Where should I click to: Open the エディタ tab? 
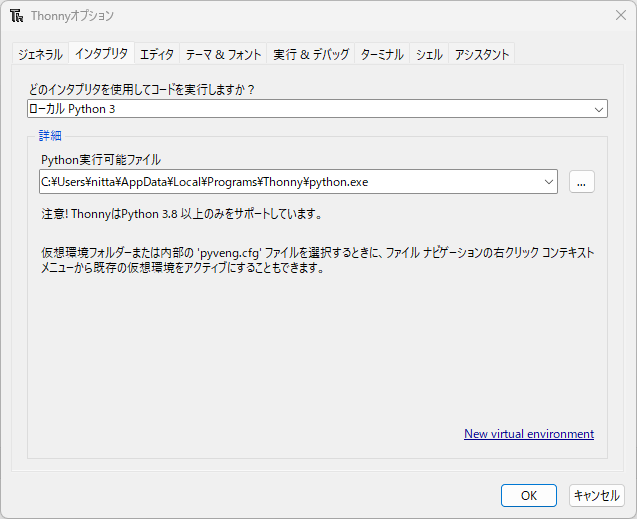tap(156, 54)
